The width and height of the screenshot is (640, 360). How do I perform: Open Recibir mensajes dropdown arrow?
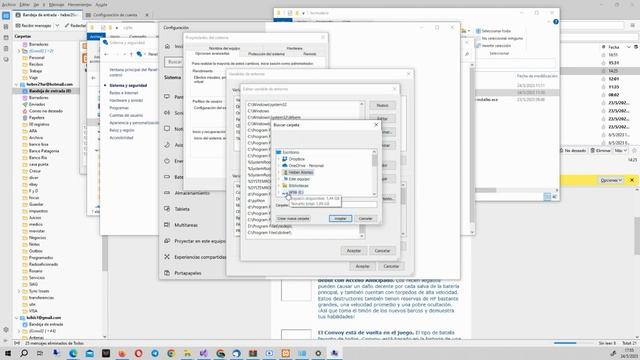point(57,25)
